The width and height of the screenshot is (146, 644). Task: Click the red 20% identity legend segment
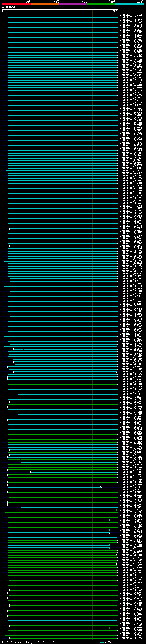[16, 4]
